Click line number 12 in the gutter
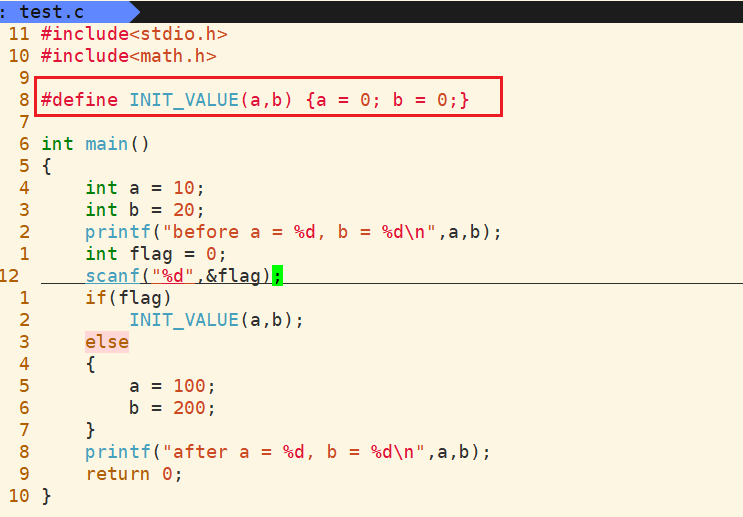 11,276
